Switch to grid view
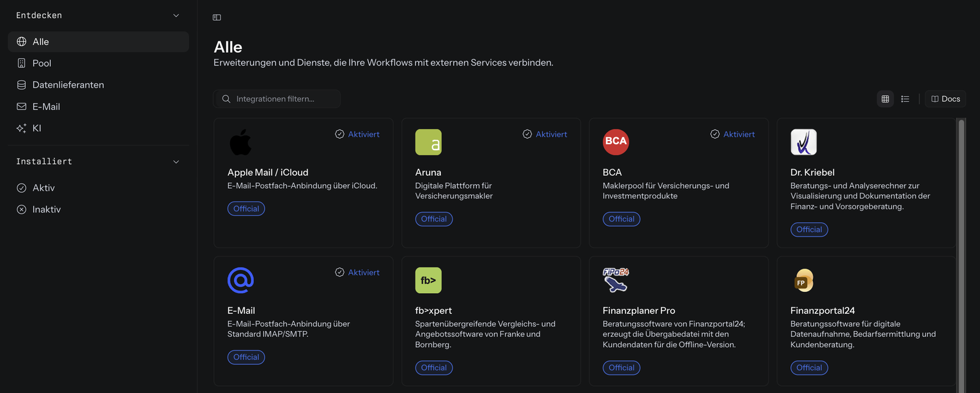Screen dimensions: 980x393 coord(885,99)
